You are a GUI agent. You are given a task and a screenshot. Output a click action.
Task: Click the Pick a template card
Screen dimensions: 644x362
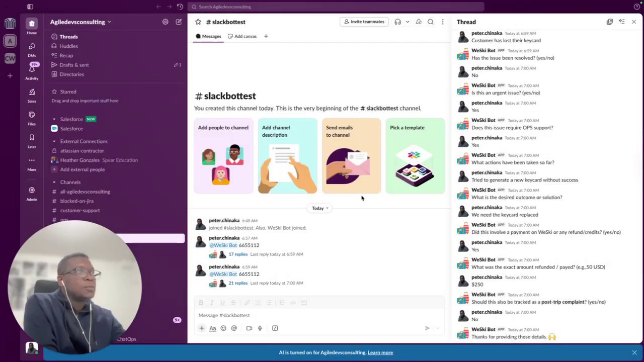click(x=416, y=156)
